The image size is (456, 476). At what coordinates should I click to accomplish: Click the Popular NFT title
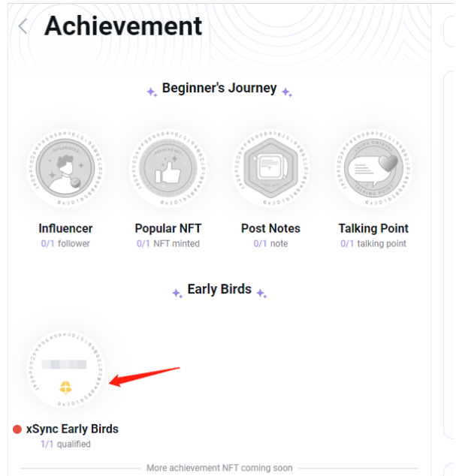(168, 228)
